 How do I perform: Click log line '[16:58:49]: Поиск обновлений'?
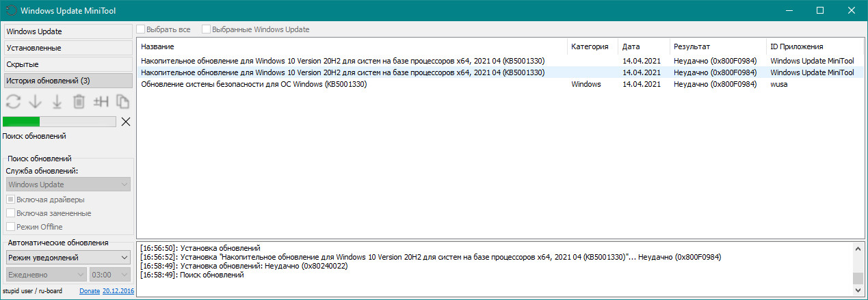(x=191, y=275)
